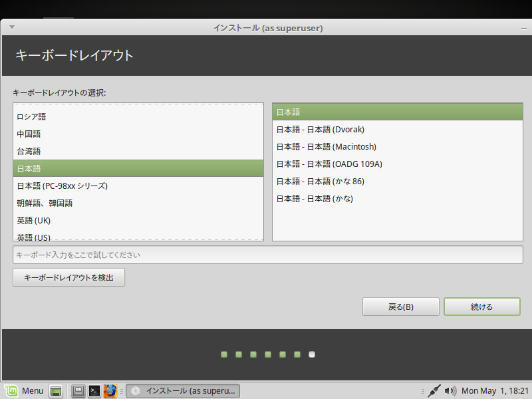The image size is (532, 399).
Task: Open the Linux Mint Menu button
Action: [x=24, y=391]
